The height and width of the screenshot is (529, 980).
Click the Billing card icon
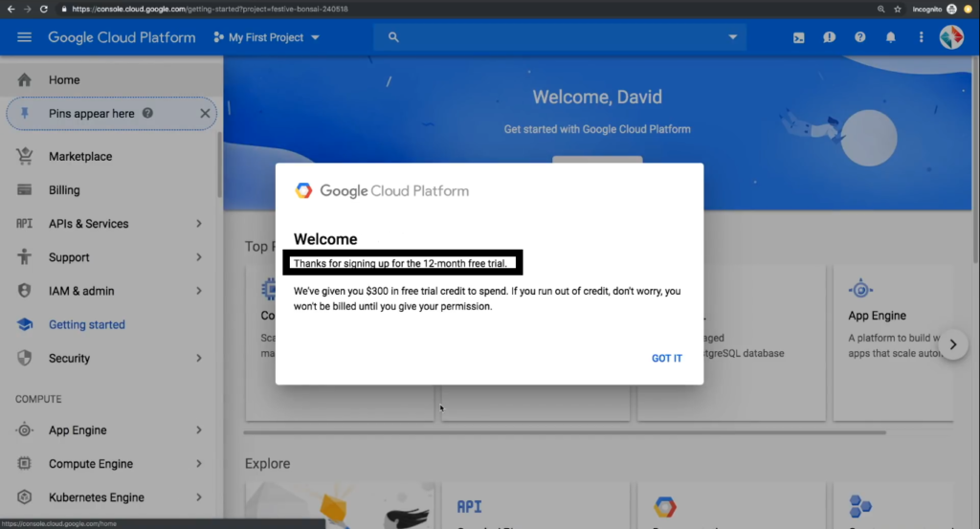(x=24, y=189)
